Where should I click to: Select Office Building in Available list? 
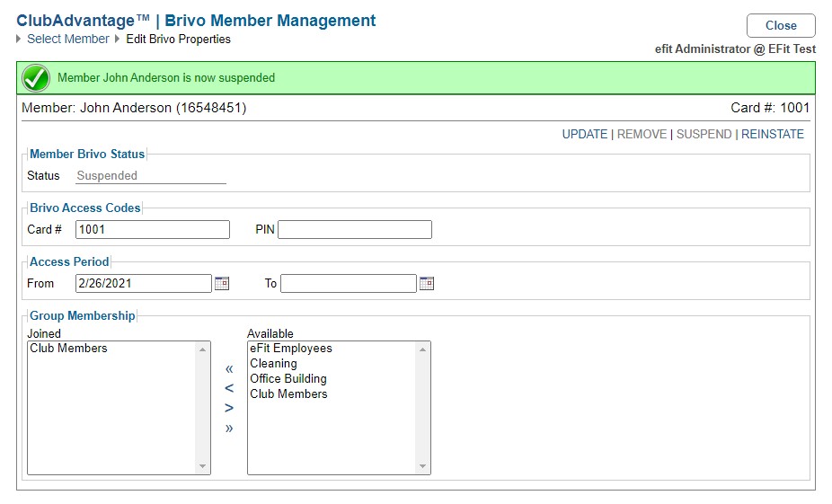point(332,379)
